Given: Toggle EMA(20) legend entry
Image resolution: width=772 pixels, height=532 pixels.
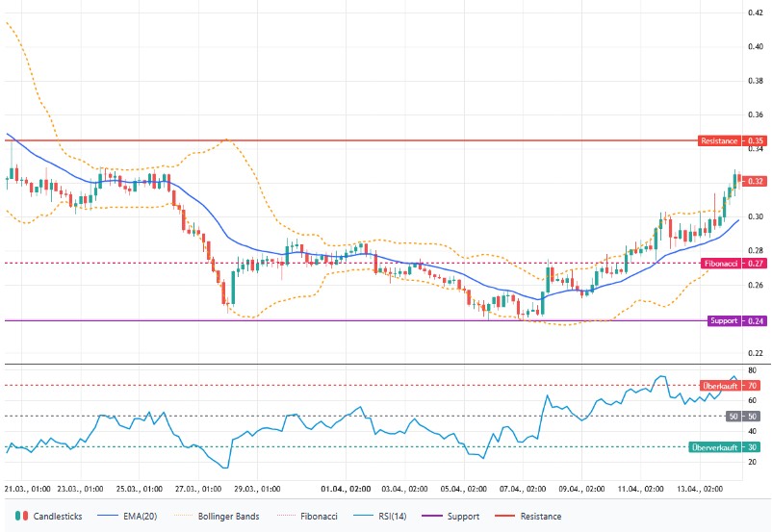Looking at the screenshot, I should coord(140,517).
